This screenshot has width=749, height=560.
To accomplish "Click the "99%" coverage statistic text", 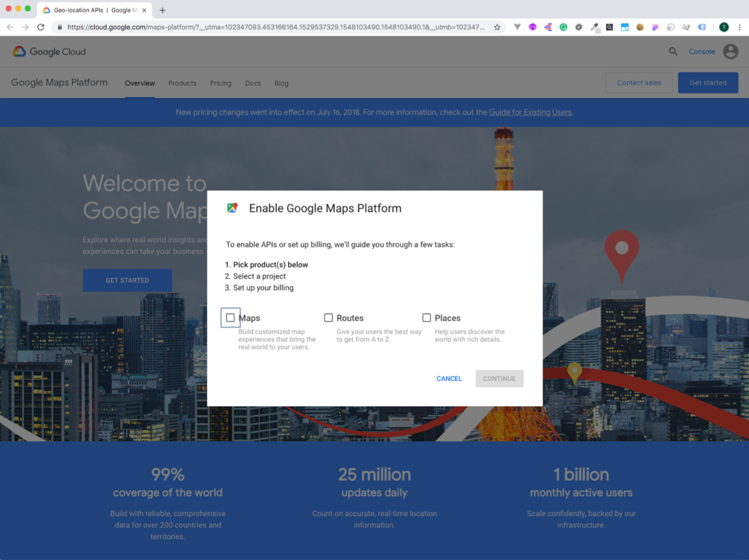I will tap(168, 475).
